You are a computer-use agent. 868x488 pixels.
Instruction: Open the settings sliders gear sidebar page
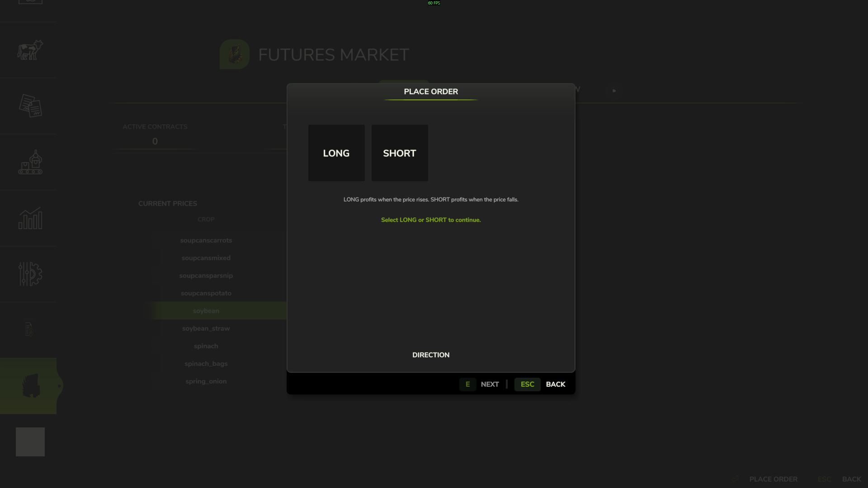click(x=30, y=274)
